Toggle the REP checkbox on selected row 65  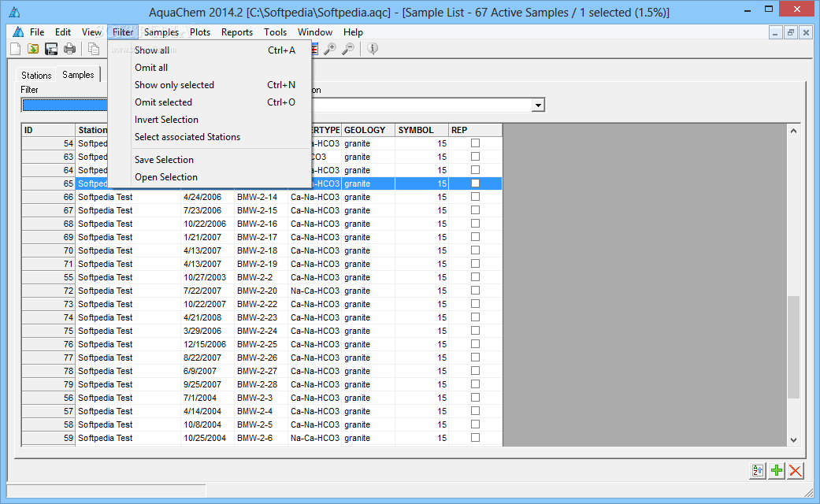tap(475, 183)
